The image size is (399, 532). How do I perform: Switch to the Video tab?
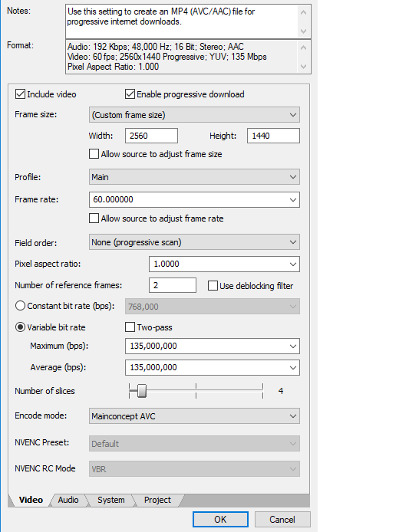click(x=31, y=500)
